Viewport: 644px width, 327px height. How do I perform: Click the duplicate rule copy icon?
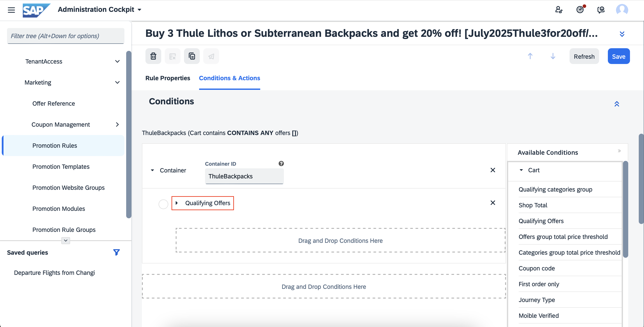pos(192,56)
